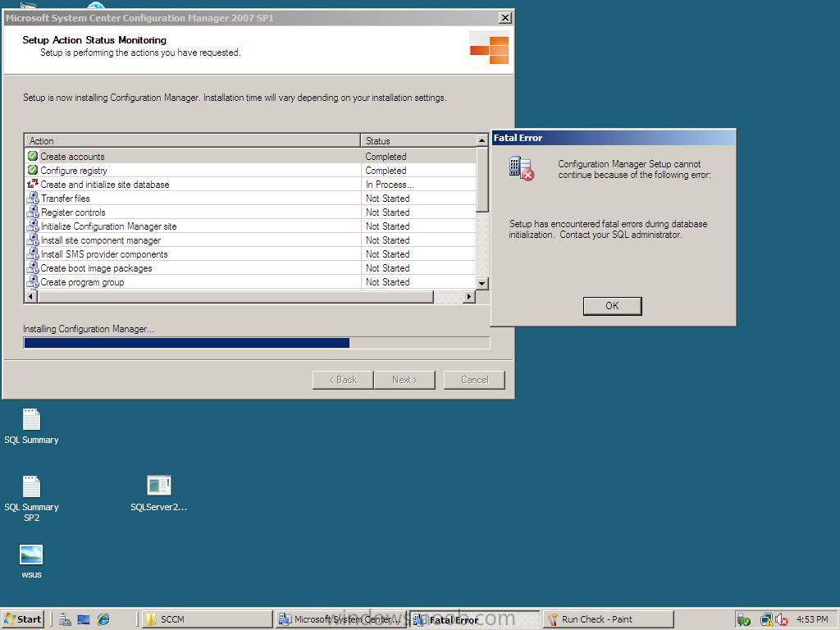Click the volume tray icon
Viewport: 840px width, 630px height.
782,620
